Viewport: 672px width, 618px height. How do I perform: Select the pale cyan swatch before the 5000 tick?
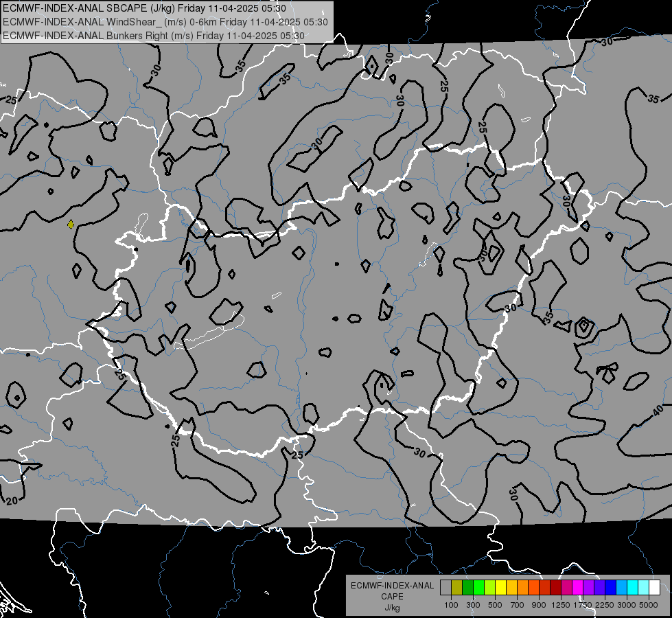point(644,587)
